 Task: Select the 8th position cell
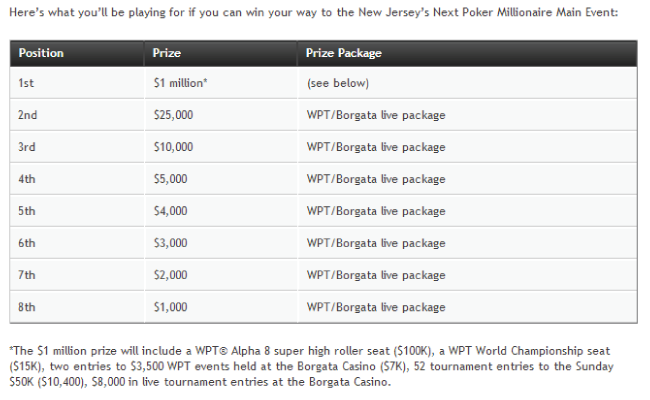click(x=27, y=307)
